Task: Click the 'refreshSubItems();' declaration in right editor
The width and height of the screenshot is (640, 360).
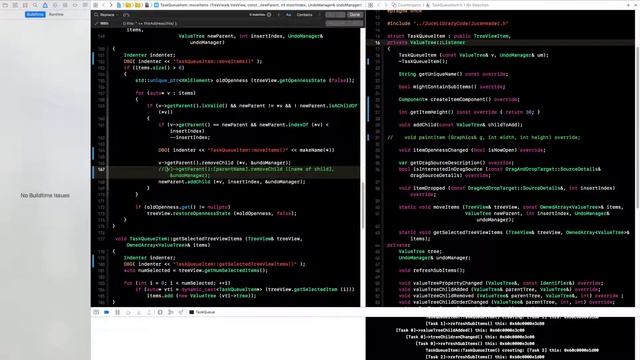Action: click(x=439, y=270)
